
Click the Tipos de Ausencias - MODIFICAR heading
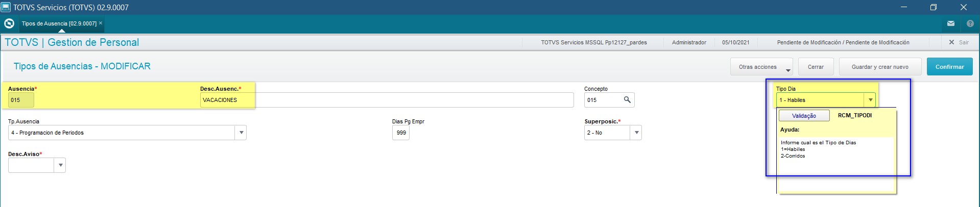pos(82,66)
